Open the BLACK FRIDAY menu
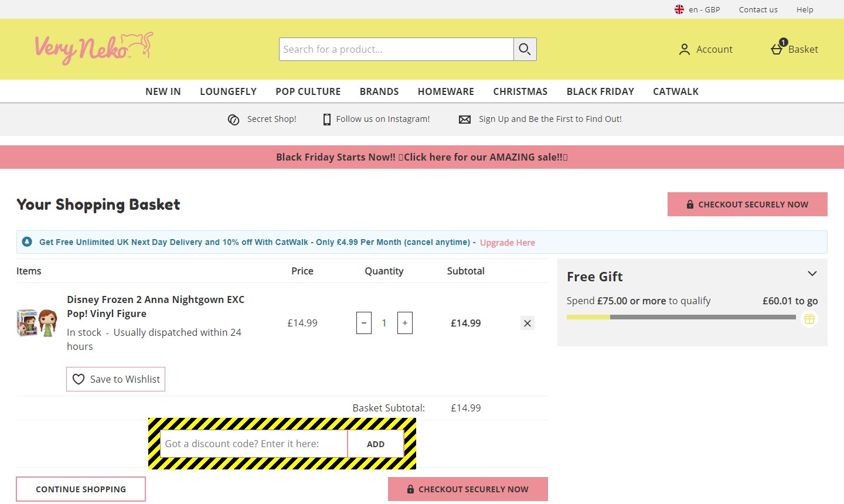Image resolution: width=844 pixels, height=504 pixels. [600, 91]
